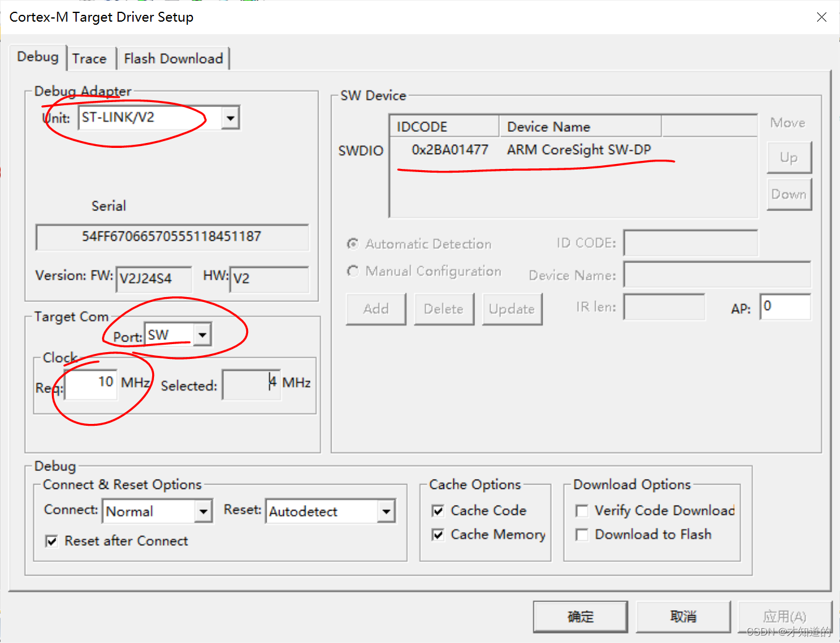Image resolution: width=840 pixels, height=643 pixels.
Task: Toggle Reset after Connect checkbox
Action: pyautogui.click(x=52, y=541)
